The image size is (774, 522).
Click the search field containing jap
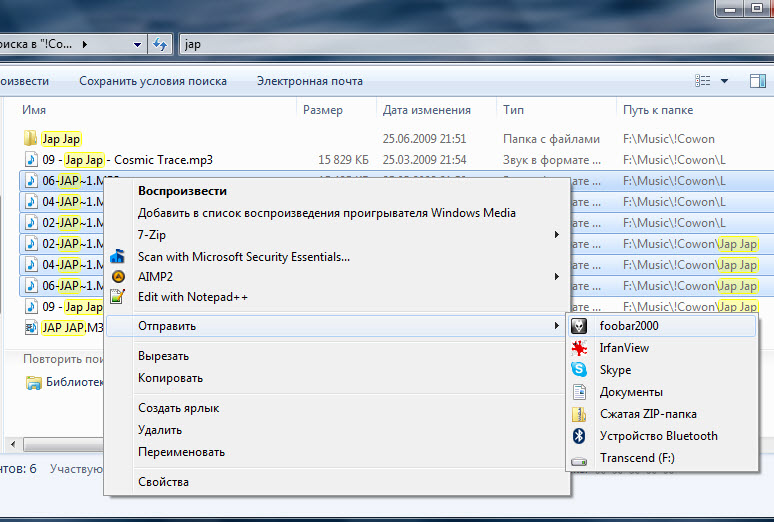(x=476, y=44)
